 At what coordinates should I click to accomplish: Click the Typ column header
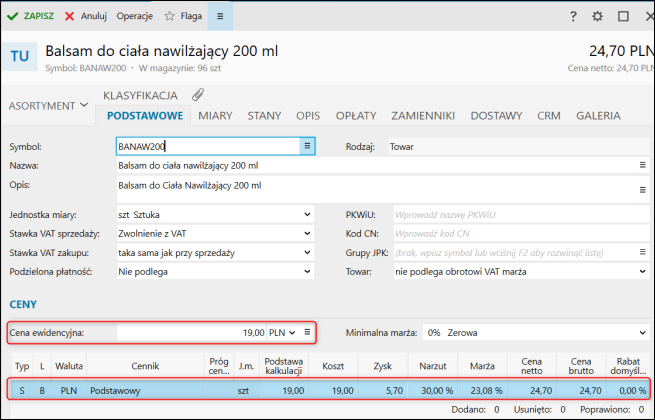(x=22, y=366)
